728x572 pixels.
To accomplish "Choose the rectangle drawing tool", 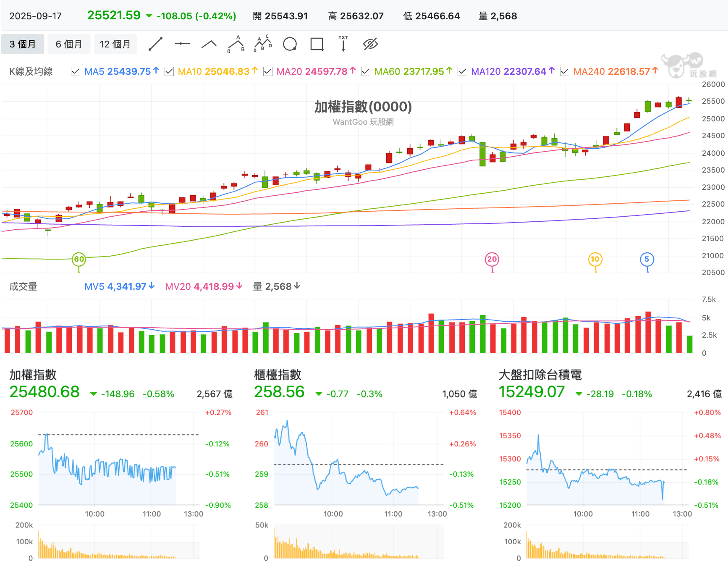I will (x=317, y=44).
